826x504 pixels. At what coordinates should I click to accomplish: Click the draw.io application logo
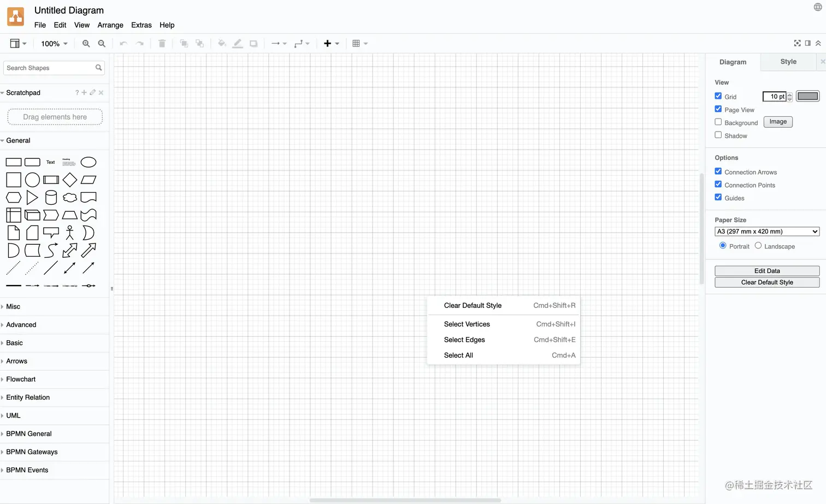click(15, 16)
